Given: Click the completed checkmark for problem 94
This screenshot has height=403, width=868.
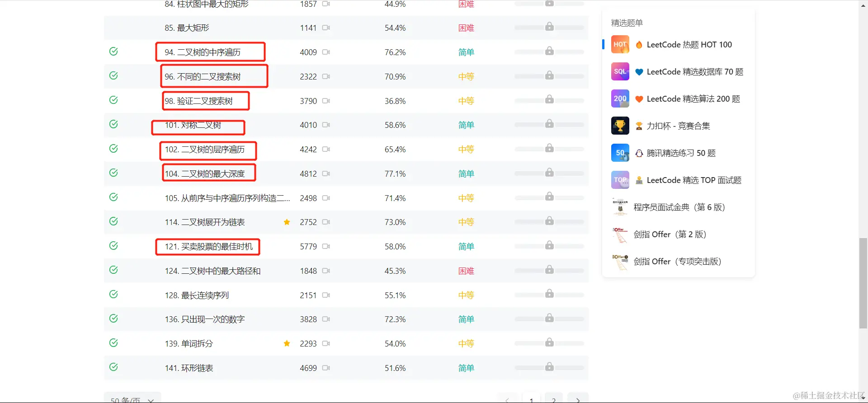Looking at the screenshot, I should click(113, 52).
